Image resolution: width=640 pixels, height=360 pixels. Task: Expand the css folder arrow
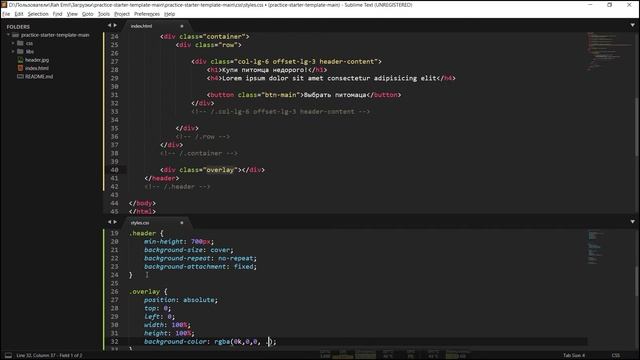(x=13, y=43)
